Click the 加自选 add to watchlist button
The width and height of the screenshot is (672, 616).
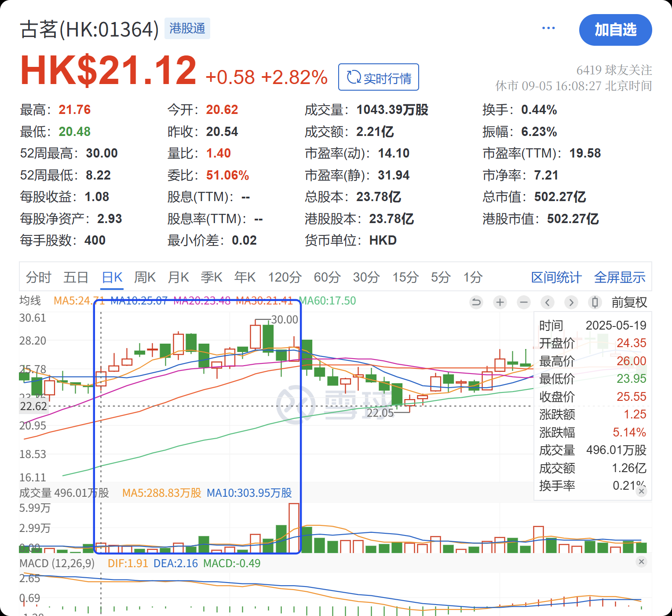coord(615,30)
